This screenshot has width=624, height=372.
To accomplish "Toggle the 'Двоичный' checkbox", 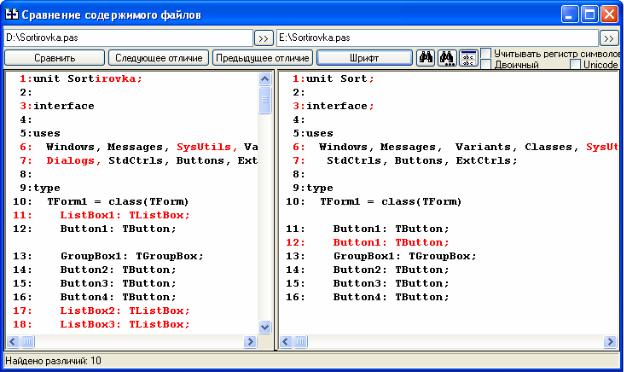I will [486, 64].
